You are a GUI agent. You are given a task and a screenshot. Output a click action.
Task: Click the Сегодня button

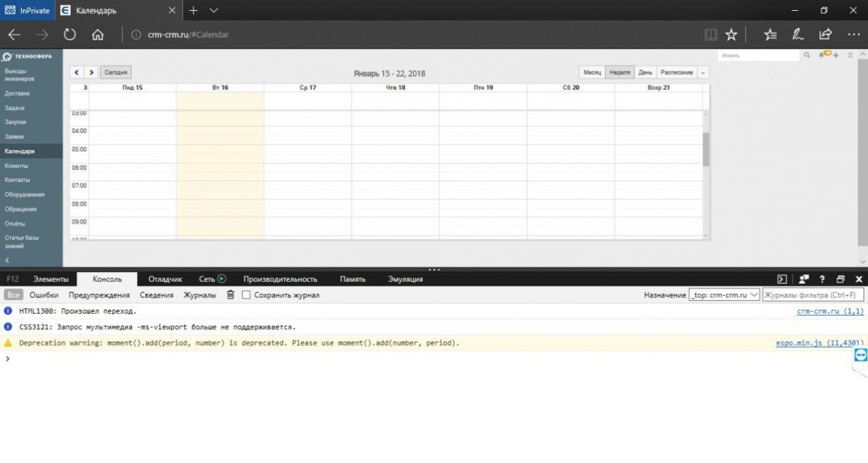(116, 72)
